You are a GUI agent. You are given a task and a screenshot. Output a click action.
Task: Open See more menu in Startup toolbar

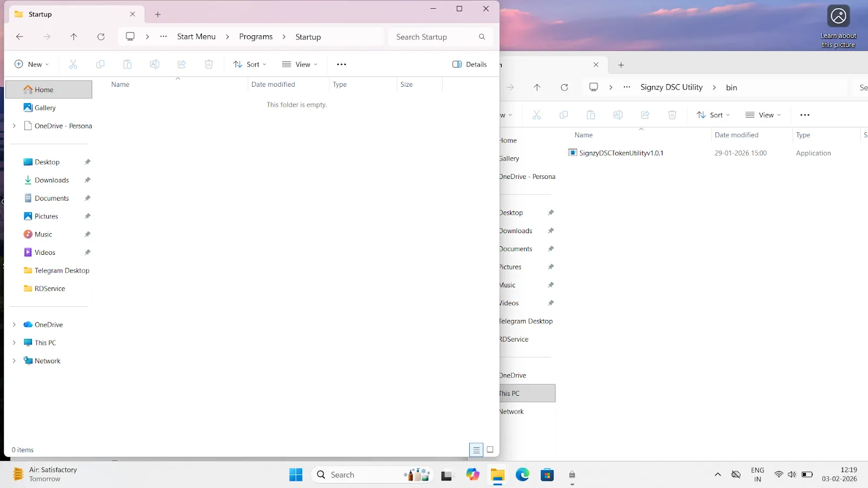341,65
